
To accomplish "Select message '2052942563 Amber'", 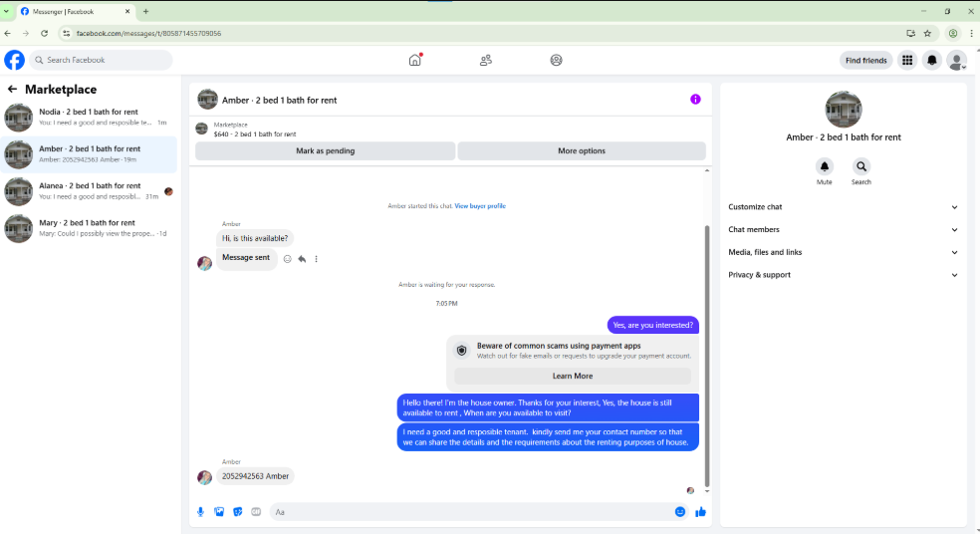I will pos(255,476).
